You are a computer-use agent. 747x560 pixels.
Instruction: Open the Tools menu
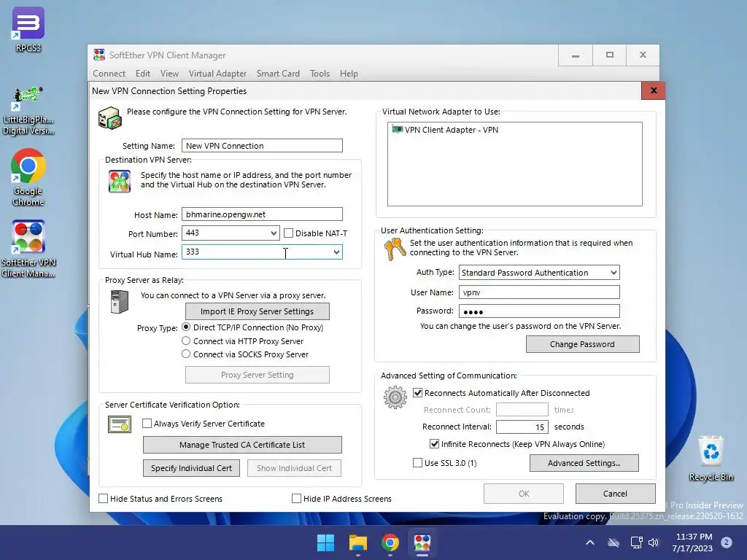point(320,74)
